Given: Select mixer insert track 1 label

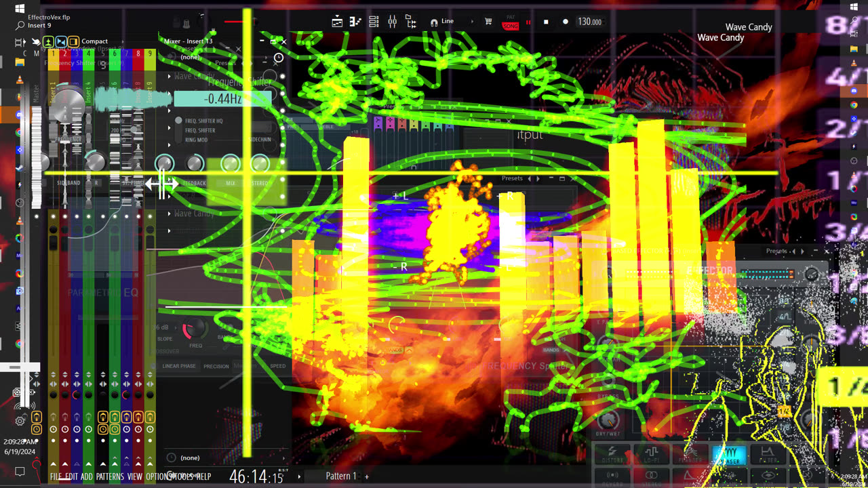Looking at the screenshot, I should (x=53, y=93).
